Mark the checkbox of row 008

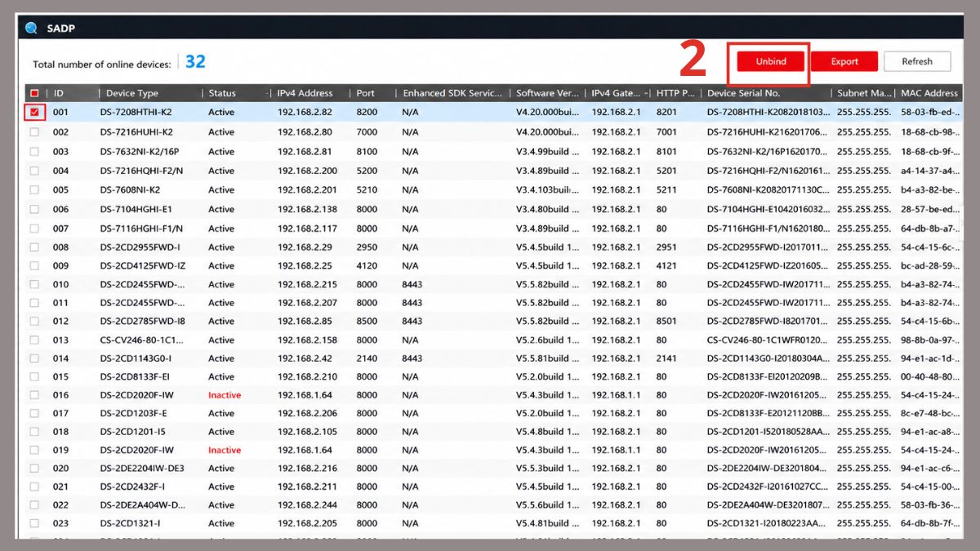coord(34,247)
